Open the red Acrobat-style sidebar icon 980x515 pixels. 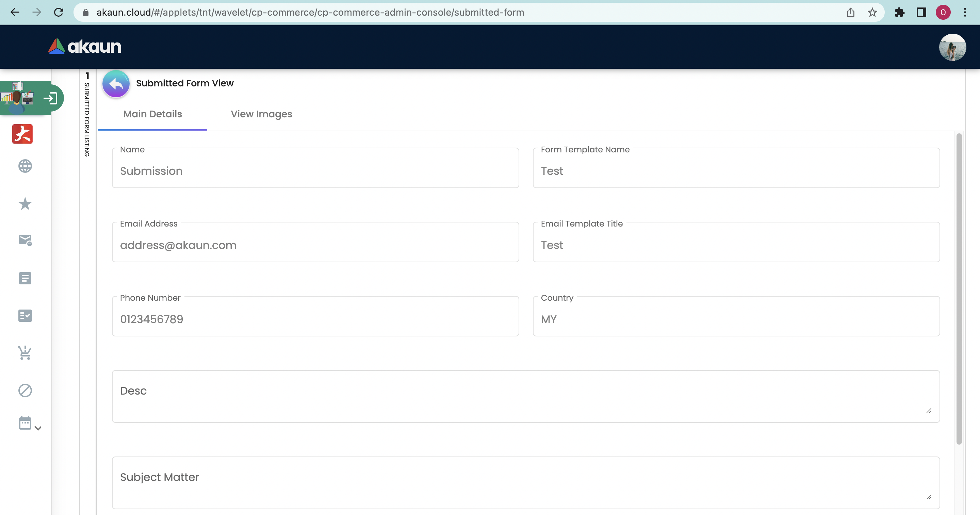point(22,134)
